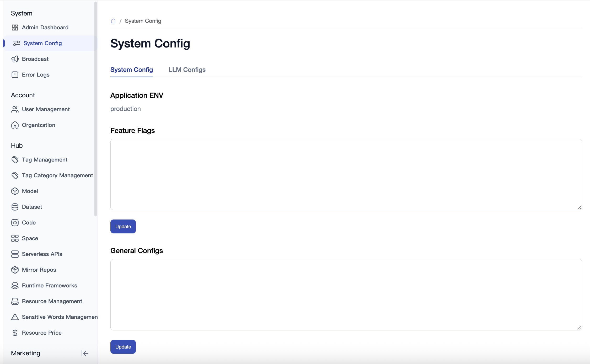Click the Error Logs alert icon
This screenshot has width=590, height=364.
coord(15,75)
